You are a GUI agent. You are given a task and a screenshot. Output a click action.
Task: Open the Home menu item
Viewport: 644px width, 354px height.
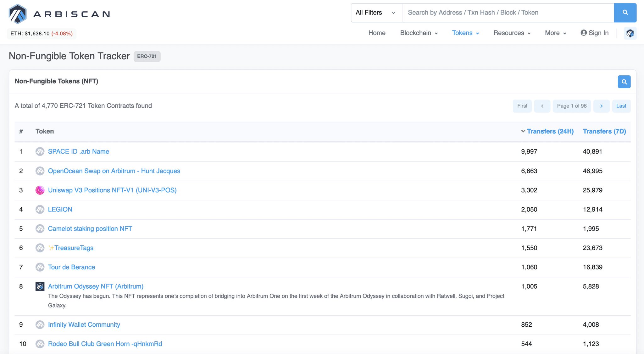pos(377,33)
